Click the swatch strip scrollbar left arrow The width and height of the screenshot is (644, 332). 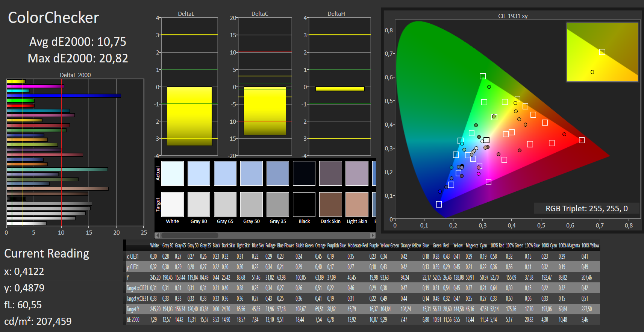click(x=158, y=235)
